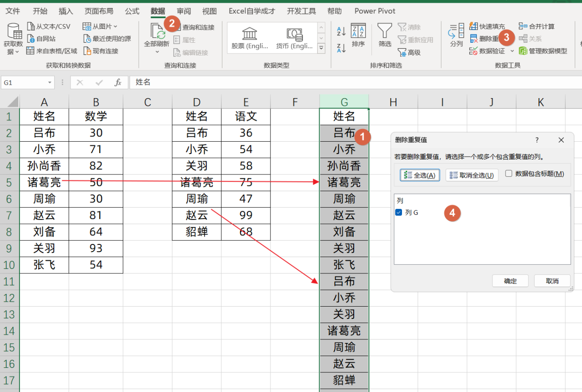Open 最近使用的源
This screenshot has height=392, width=582.
(x=107, y=39)
